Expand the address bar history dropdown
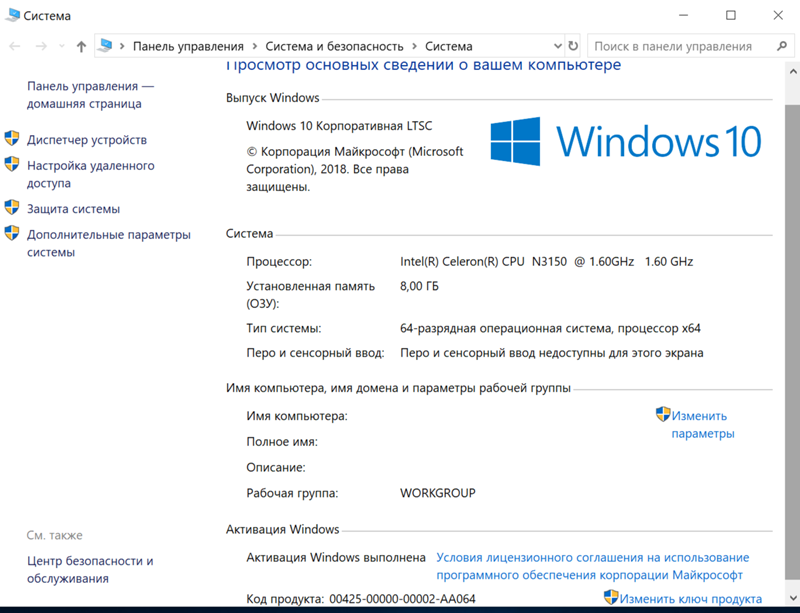Screen dimensions: 800x613 point(558,46)
